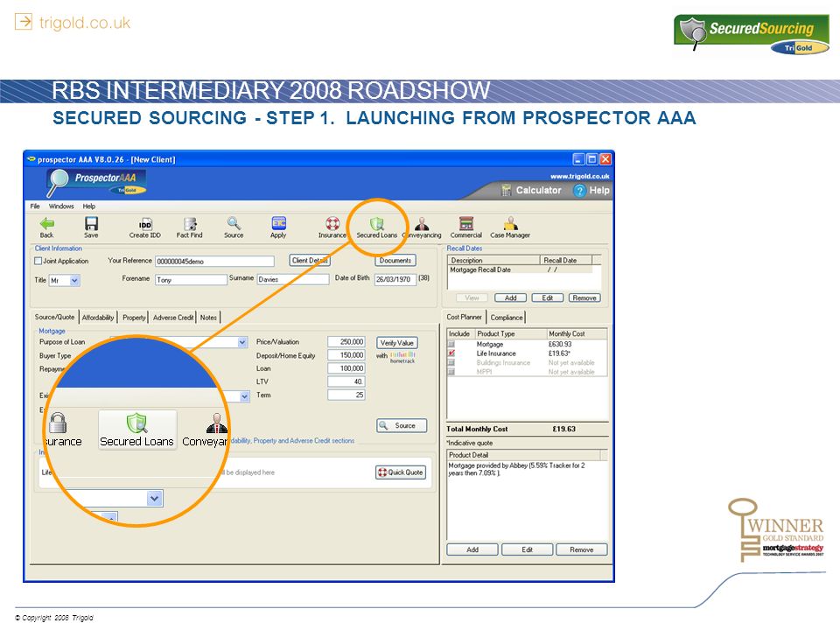Viewport: 840px width, 630px height.
Task: Switch to the Source/Quote tab
Action: [x=55, y=317]
